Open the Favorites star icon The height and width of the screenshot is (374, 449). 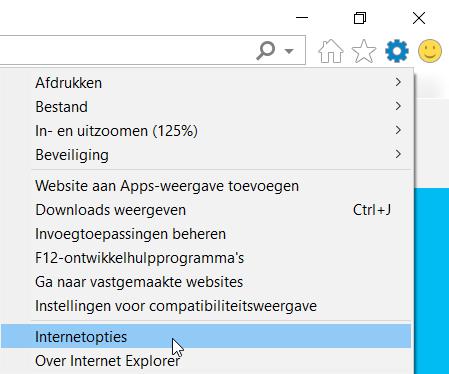[364, 51]
